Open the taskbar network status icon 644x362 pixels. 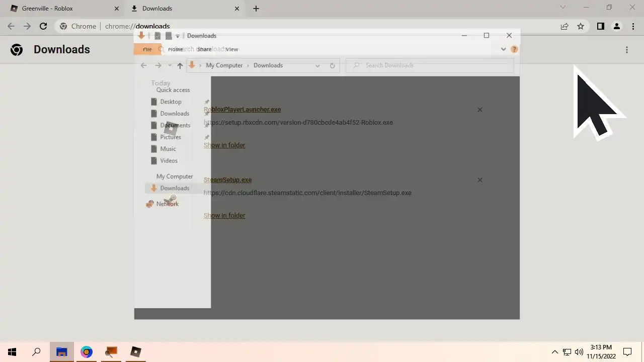click(x=567, y=352)
